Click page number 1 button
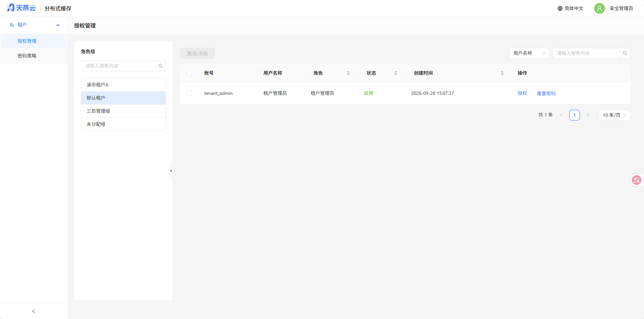This screenshot has height=319, width=644. click(575, 115)
